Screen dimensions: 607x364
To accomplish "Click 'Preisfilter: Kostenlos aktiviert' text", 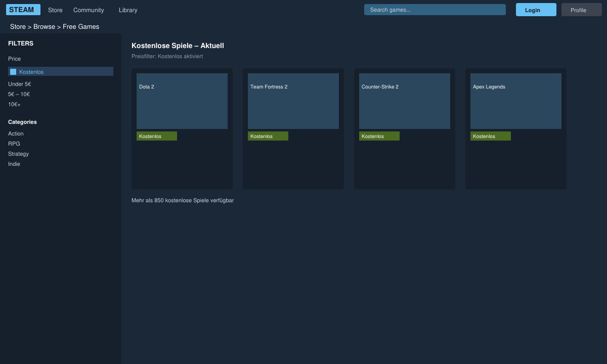I will click(x=167, y=56).
